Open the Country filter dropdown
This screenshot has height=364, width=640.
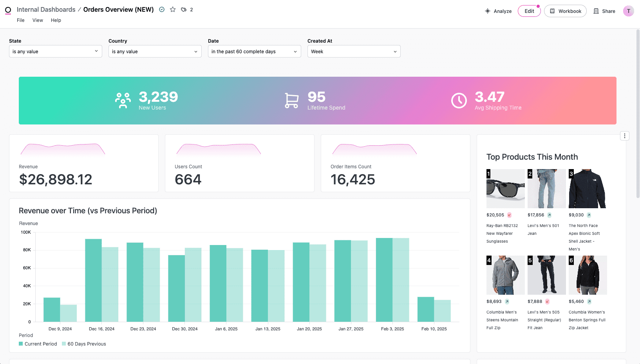click(155, 51)
